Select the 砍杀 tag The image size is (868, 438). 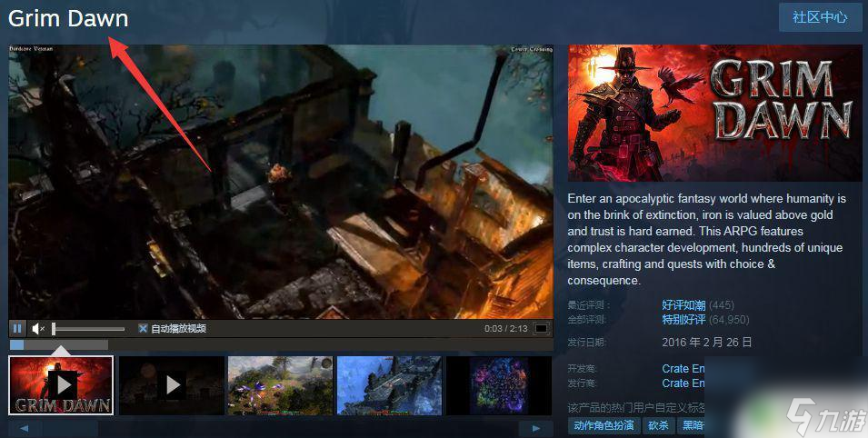658,425
